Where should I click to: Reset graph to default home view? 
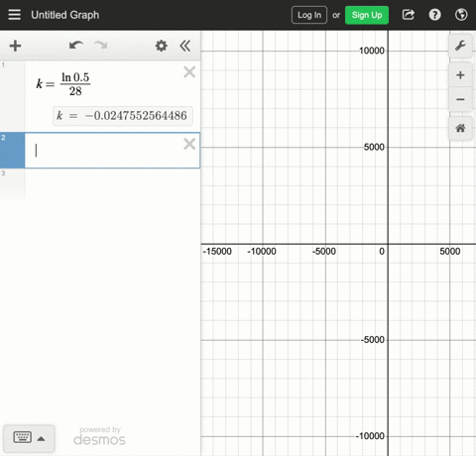point(460,128)
